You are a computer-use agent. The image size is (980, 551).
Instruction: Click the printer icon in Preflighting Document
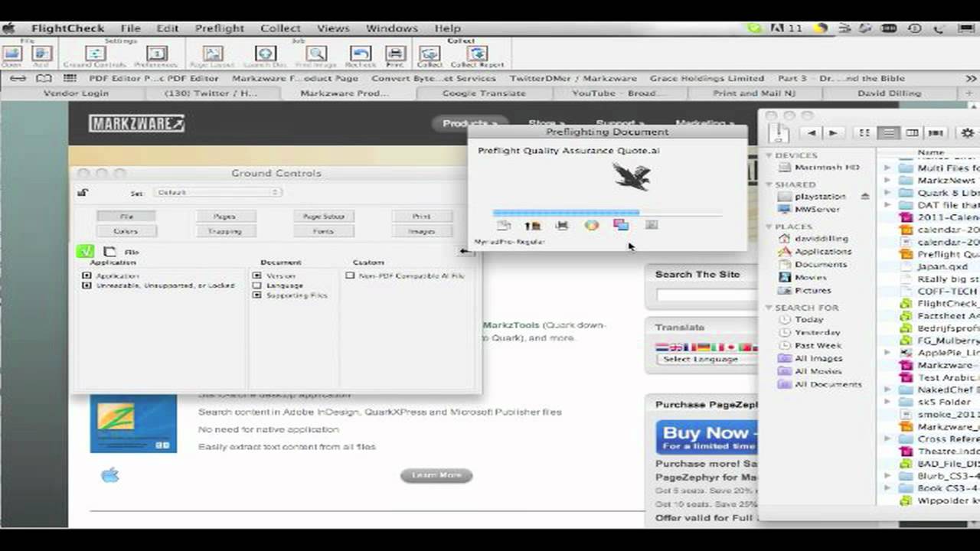(562, 225)
